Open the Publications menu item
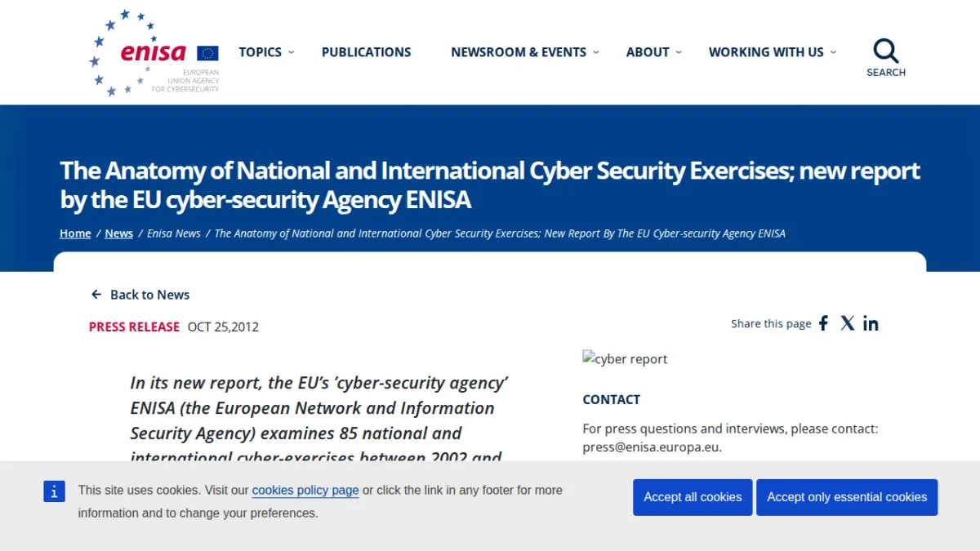Screen dimensions: 980x551 367,52
